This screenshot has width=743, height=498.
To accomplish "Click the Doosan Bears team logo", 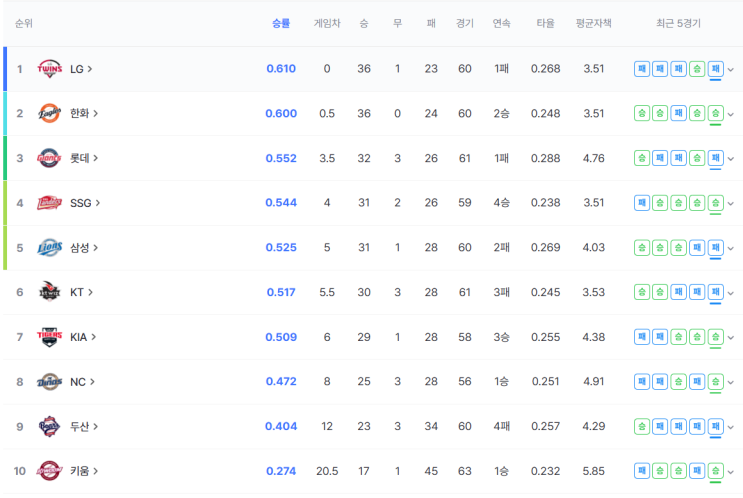I will point(49,426).
